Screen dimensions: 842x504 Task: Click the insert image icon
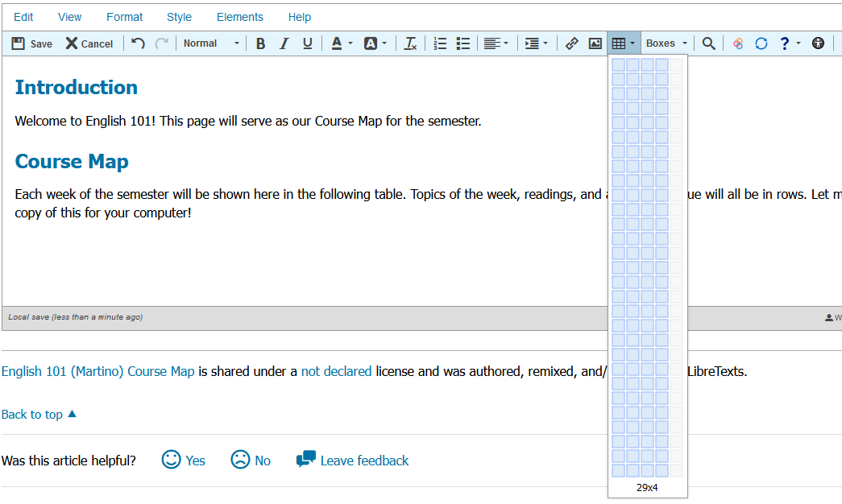tap(595, 43)
